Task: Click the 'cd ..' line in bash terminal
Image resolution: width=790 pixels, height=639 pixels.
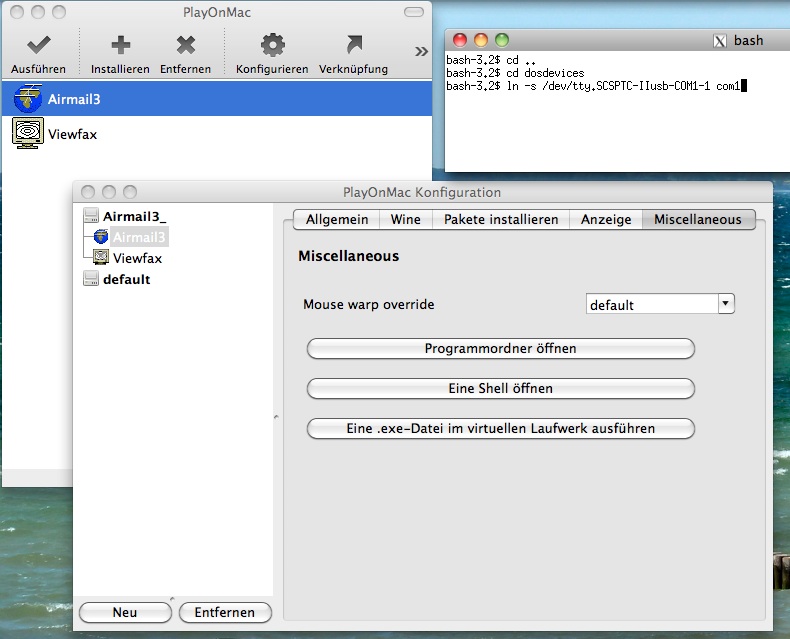Action: (491, 60)
